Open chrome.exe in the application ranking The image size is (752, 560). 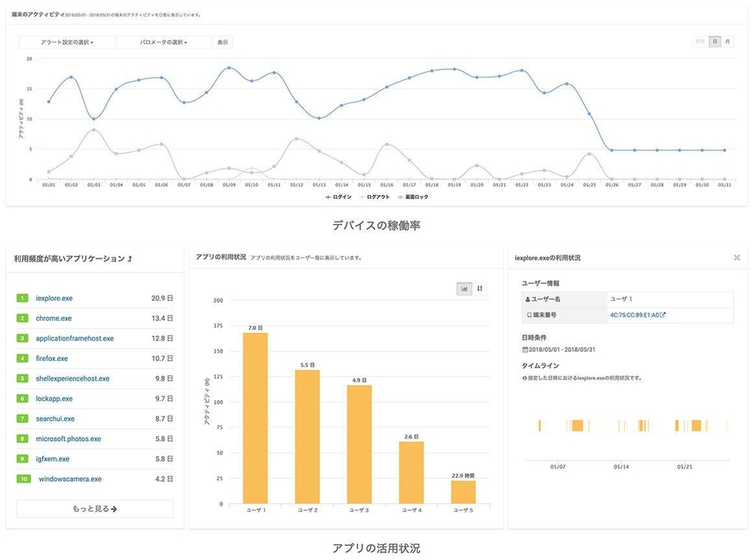click(54, 318)
